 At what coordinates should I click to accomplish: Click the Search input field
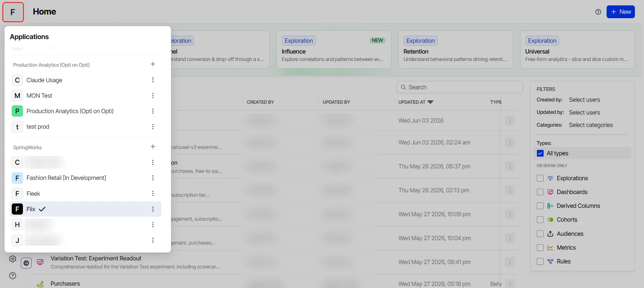pos(460,87)
